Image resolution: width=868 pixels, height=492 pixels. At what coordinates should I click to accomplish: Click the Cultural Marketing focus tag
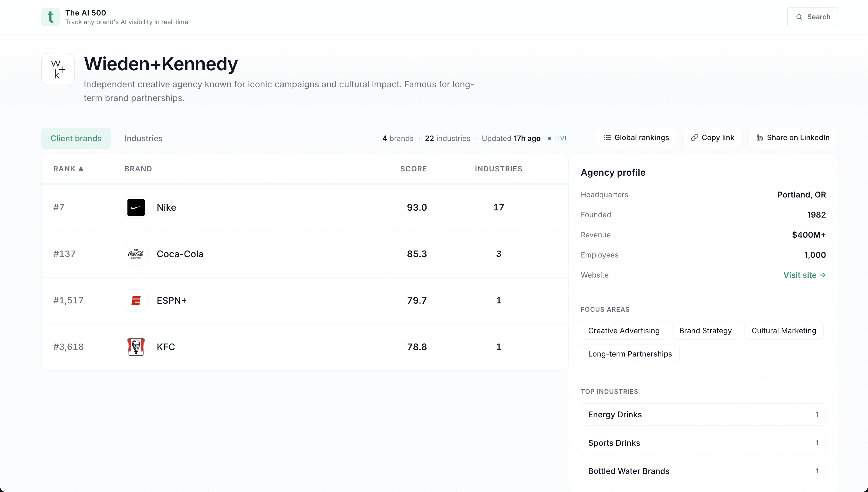(784, 330)
